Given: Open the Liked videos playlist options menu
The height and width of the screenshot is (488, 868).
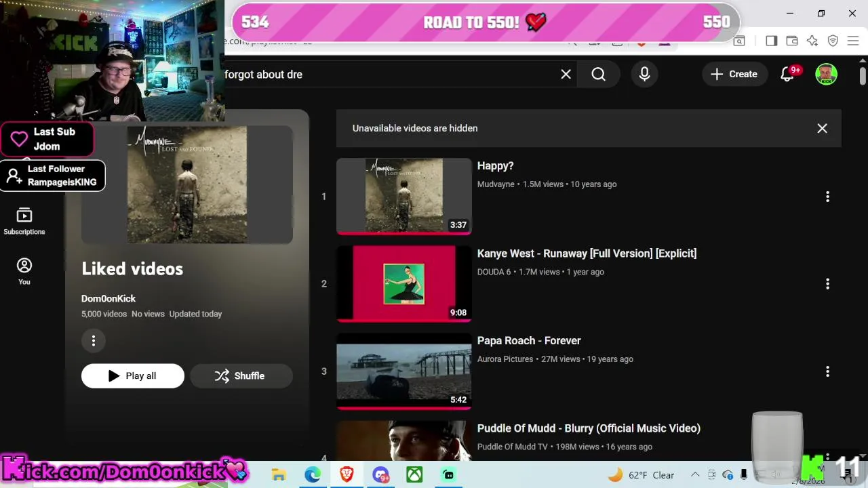Looking at the screenshot, I should pos(94,340).
